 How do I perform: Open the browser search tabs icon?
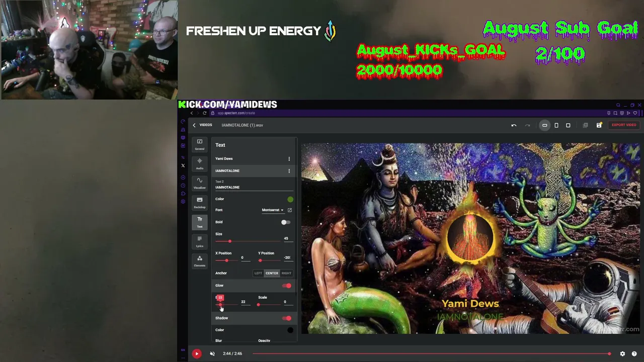click(x=618, y=105)
